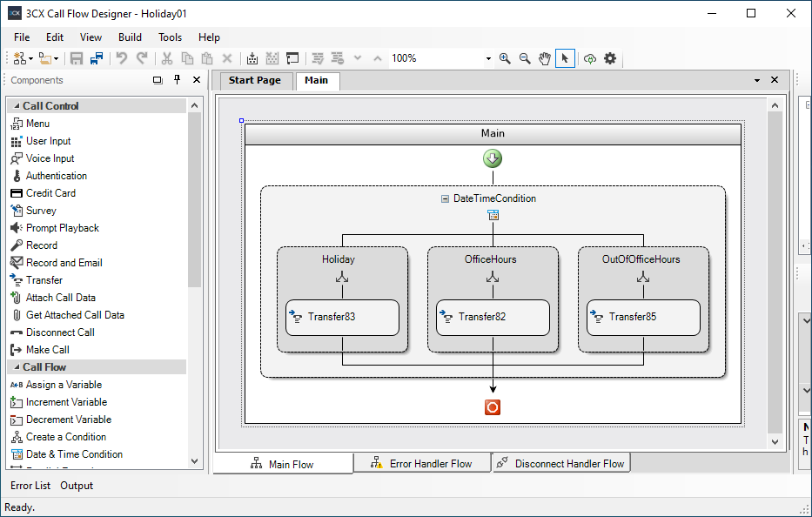Select the Pan hand tool
The image size is (812, 517).
coord(545,58)
